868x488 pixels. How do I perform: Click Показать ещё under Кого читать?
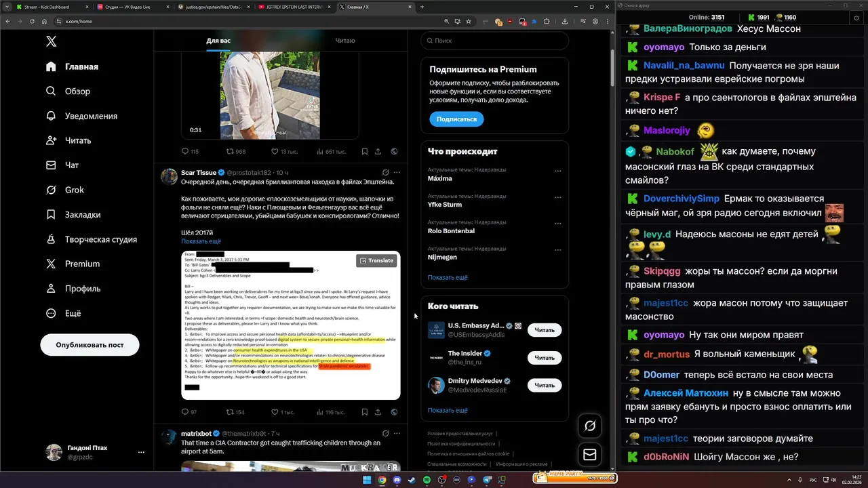point(448,410)
